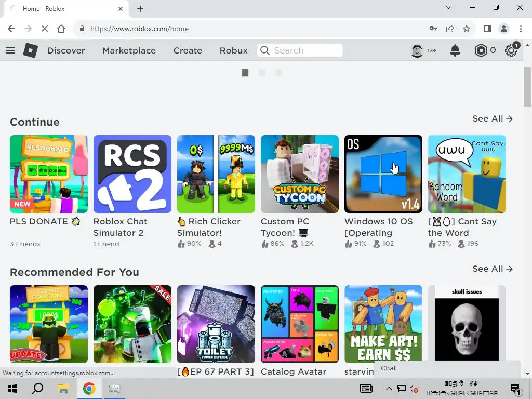Open Ultimate Donations recommended thumbnail
Image resolution: width=532 pixels, height=399 pixels.
coord(49,324)
